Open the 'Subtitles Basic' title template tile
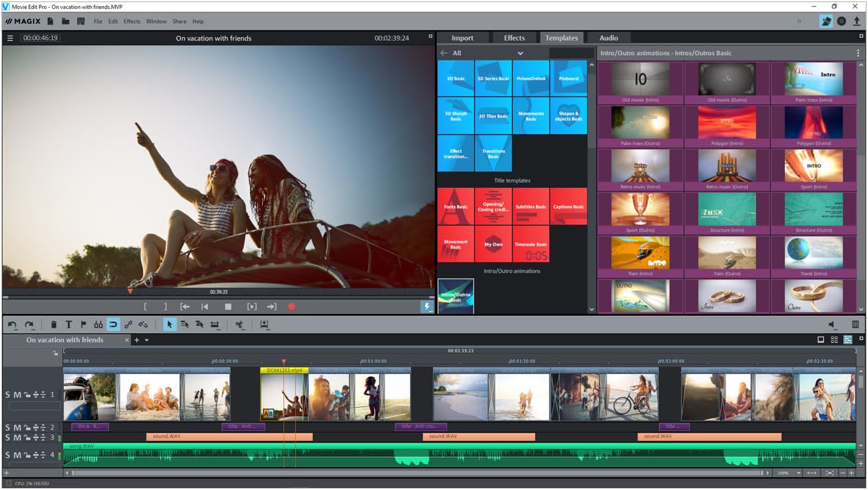The height and width of the screenshot is (490, 868). (531, 206)
